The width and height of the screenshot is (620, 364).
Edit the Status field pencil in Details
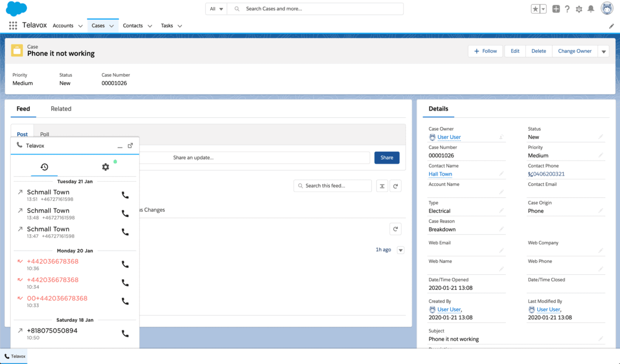600,137
